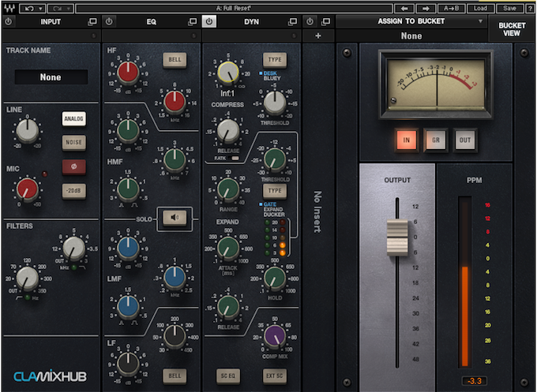Viewport: 537px width, 392px height.
Task: Click the blue LMF gain knob
Action: click(x=128, y=248)
